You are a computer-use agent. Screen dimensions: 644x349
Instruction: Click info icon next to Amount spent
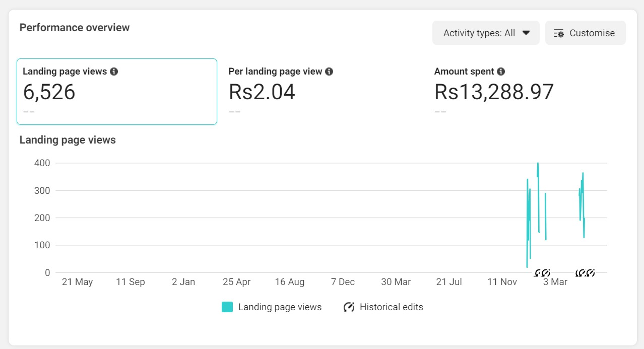501,72
